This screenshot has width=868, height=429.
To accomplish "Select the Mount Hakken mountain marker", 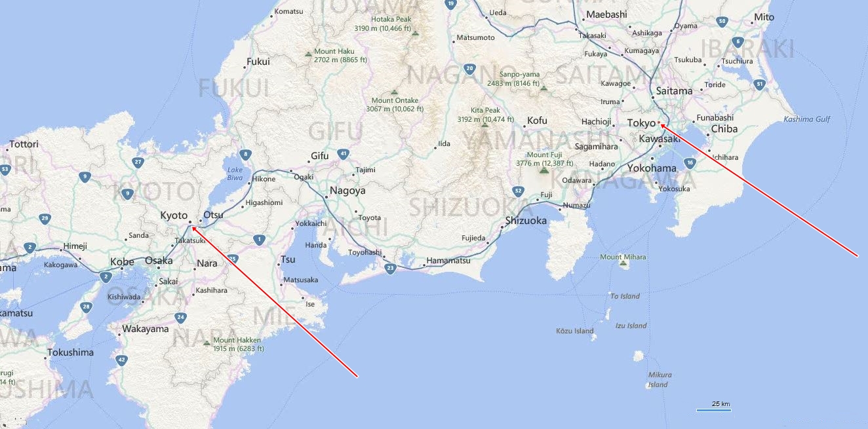I will click(207, 343).
